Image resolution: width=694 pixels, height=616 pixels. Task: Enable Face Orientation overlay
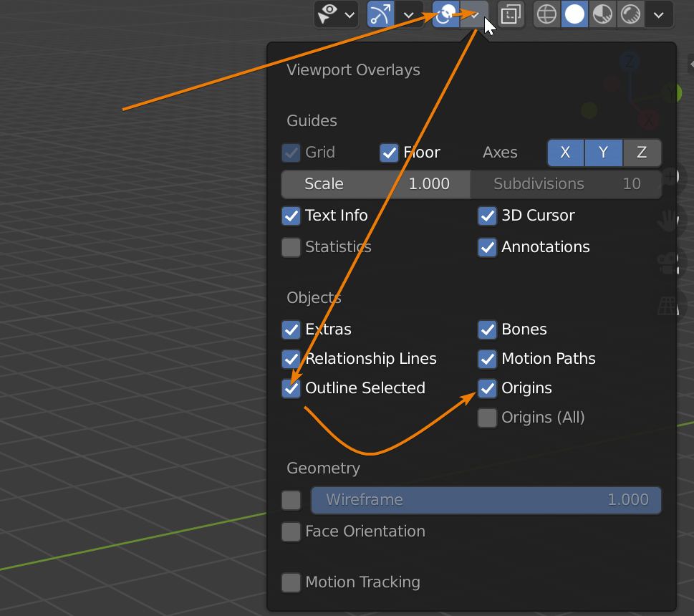[x=291, y=531]
